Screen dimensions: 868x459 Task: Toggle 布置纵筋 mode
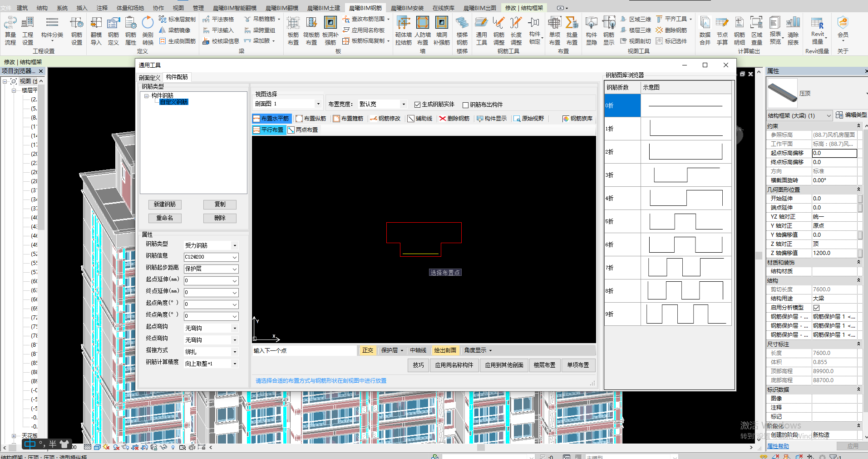(311, 119)
